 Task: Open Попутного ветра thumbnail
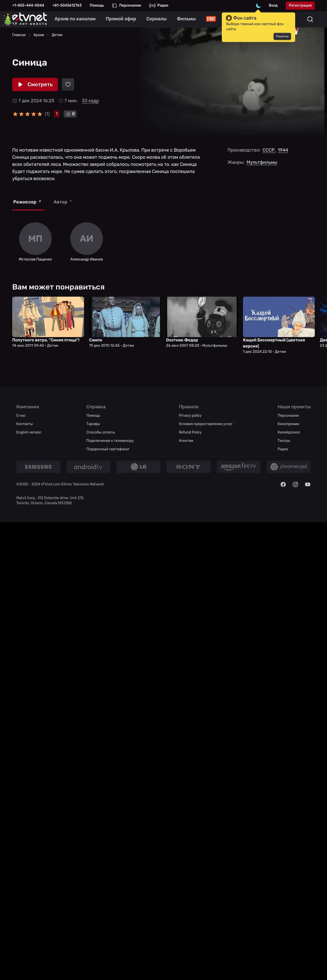(x=48, y=317)
